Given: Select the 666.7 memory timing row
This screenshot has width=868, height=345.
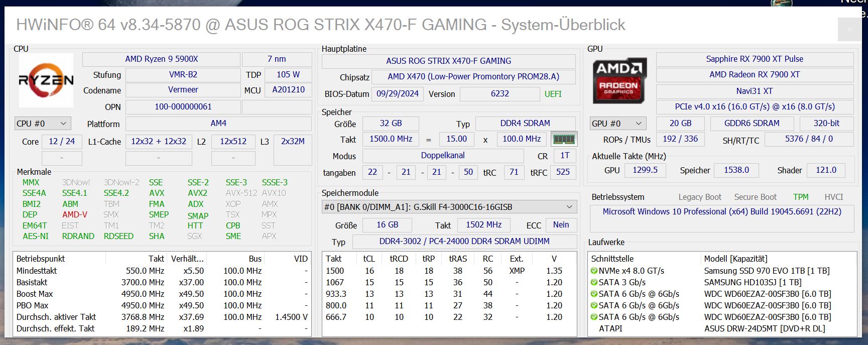Looking at the screenshot, I should (449, 317).
